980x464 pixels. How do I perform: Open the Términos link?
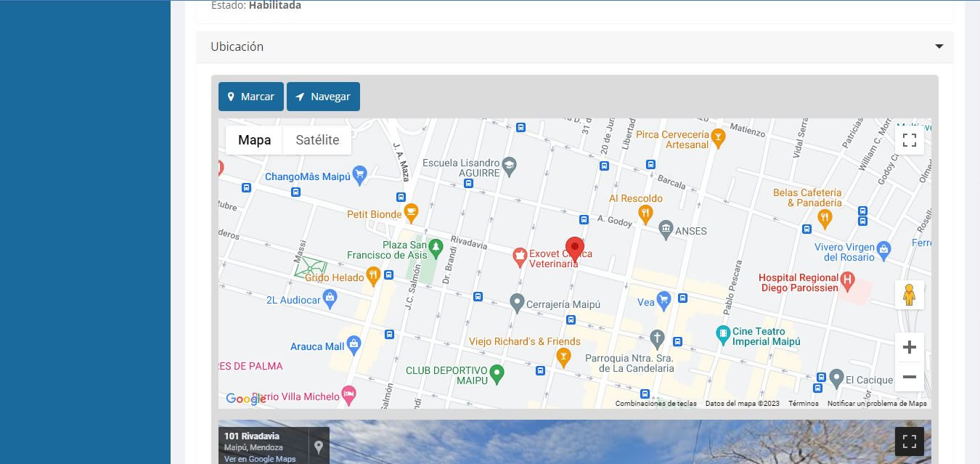[x=804, y=404]
